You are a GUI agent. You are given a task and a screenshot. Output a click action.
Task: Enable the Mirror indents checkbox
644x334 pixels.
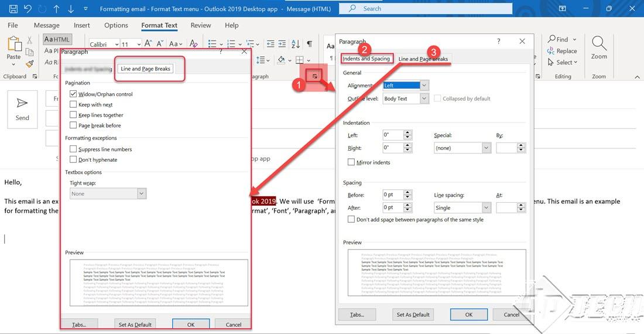point(351,162)
